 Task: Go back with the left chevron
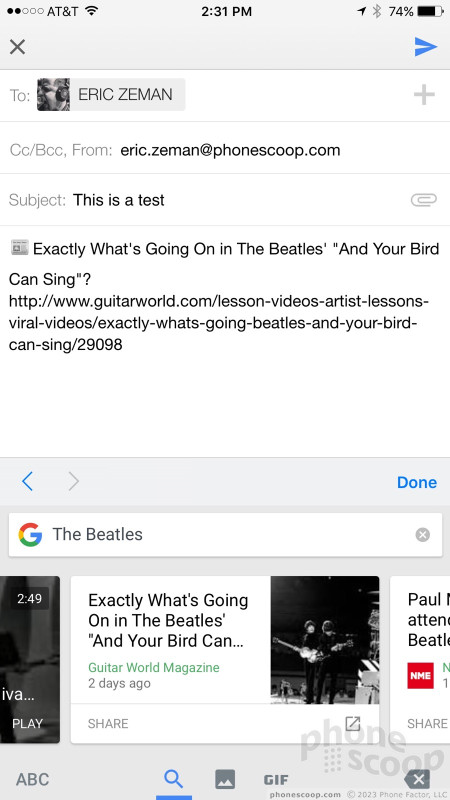coord(28,481)
